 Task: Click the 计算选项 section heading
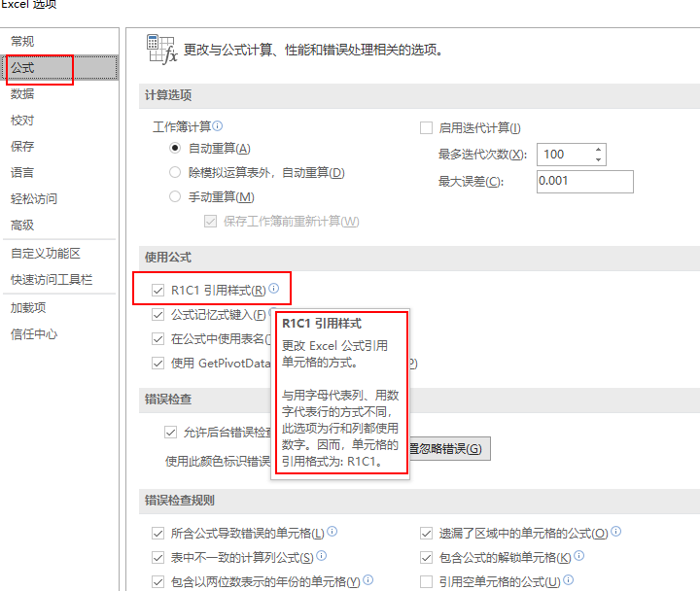click(168, 95)
